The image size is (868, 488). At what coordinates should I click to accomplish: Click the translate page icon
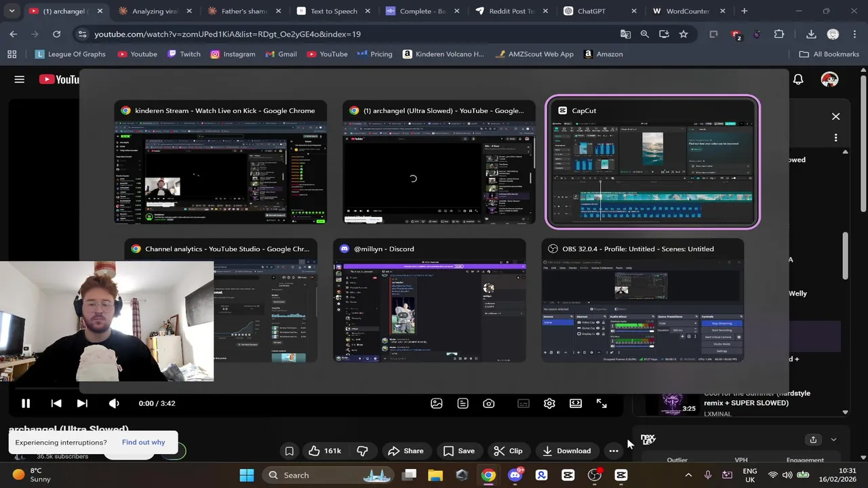(625, 34)
